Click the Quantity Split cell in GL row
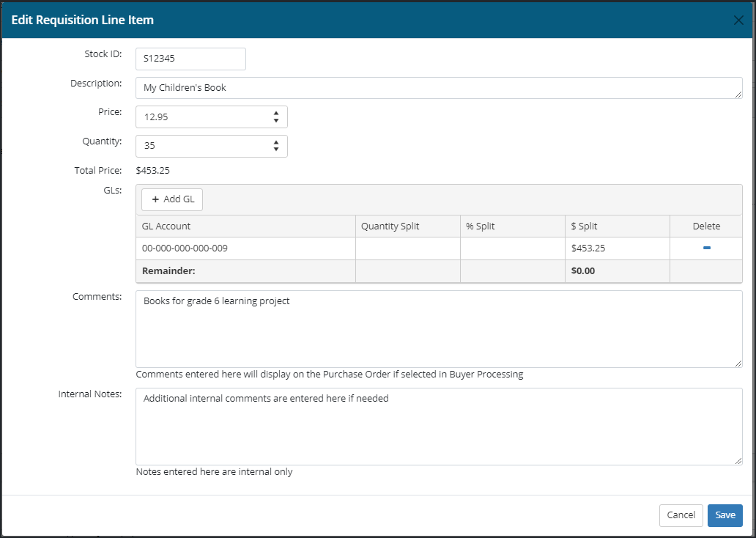This screenshot has width=756, height=538. pyautogui.click(x=407, y=248)
